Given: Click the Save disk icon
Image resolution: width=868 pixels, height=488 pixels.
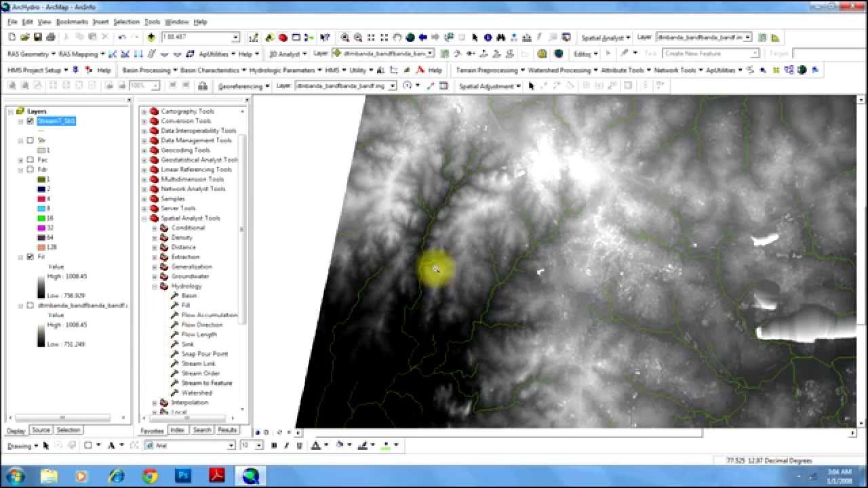Looking at the screenshot, I should [37, 37].
